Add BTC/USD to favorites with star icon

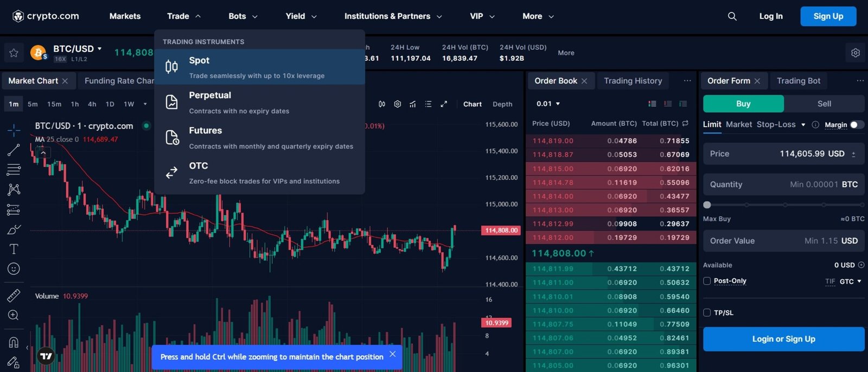[x=14, y=53]
